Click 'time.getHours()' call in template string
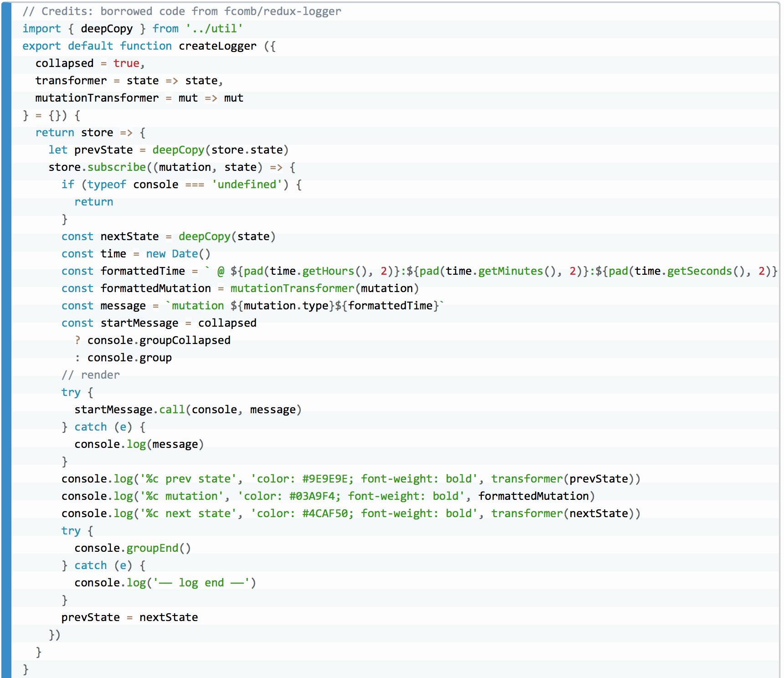This screenshot has height=678, width=784. tap(318, 271)
